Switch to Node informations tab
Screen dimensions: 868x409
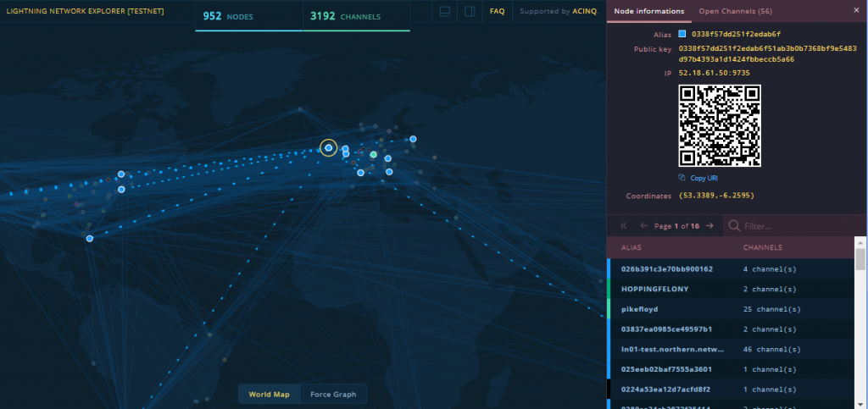click(x=648, y=11)
